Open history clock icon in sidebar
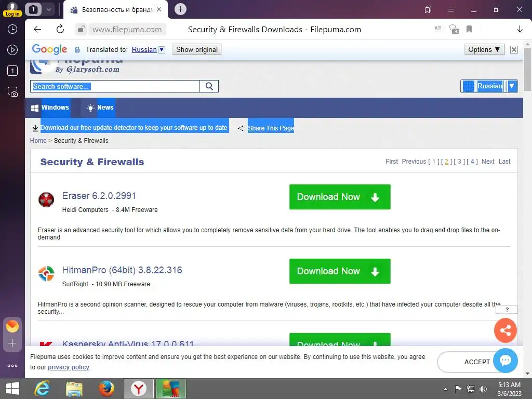This screenshot has width=532, height=399. 12,29
